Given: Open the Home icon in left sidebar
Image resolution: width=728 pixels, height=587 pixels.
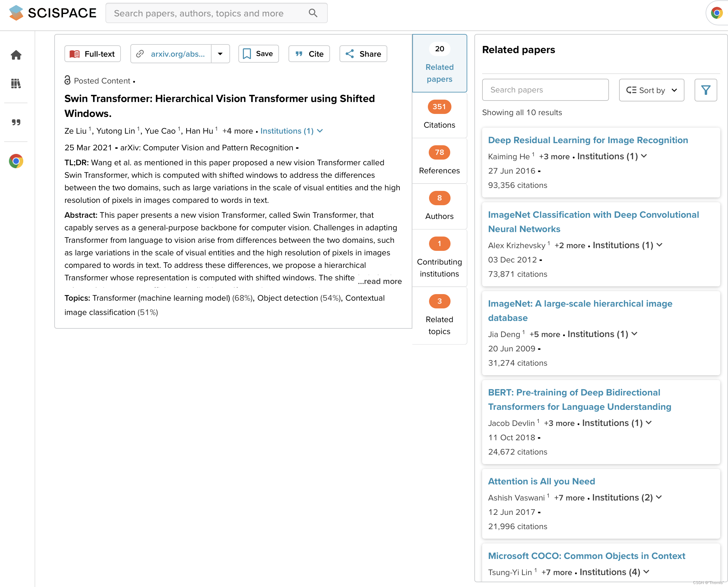Looking at the screenshot, I should click(16, 55).
